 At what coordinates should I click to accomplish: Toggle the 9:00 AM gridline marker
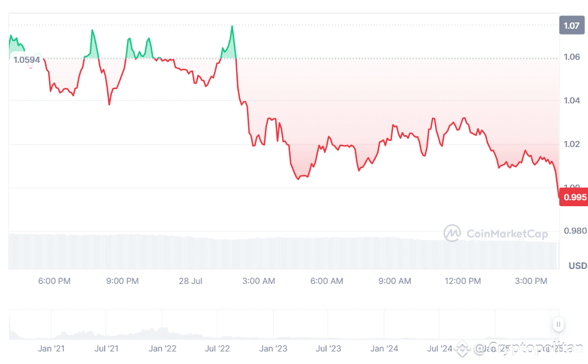click(x=394, y=281)
